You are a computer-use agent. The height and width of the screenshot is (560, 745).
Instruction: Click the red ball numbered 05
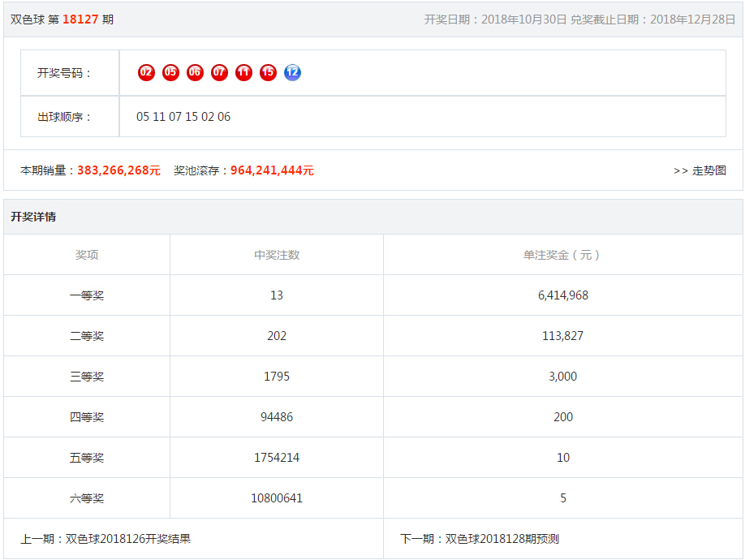(x=170, y=73)
